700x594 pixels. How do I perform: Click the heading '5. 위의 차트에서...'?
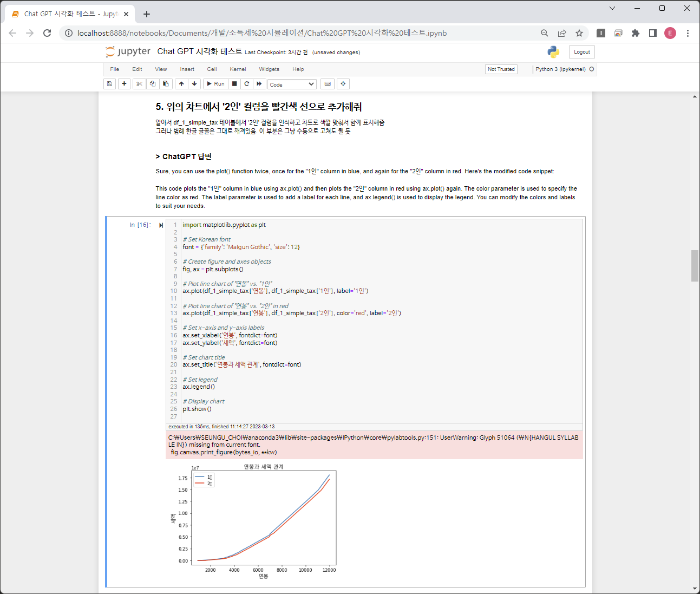(x=259, y=107)
